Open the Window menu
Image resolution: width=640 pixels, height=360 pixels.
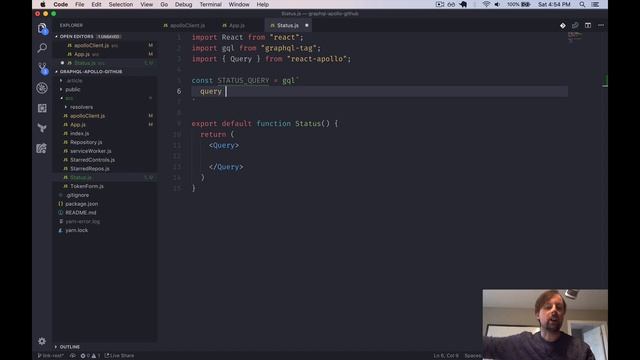239,4
